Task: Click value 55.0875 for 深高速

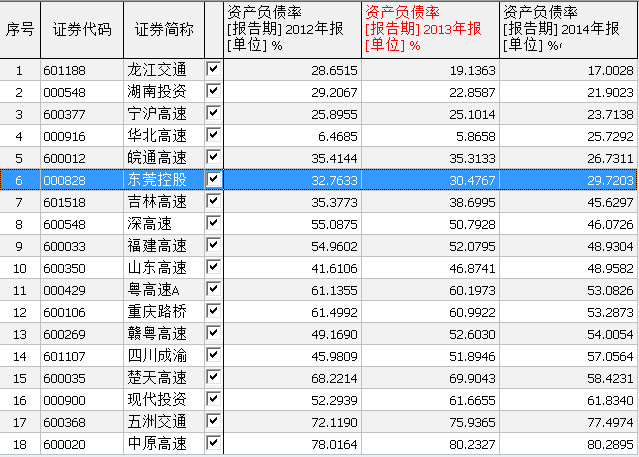Action: tap(334, 225)
